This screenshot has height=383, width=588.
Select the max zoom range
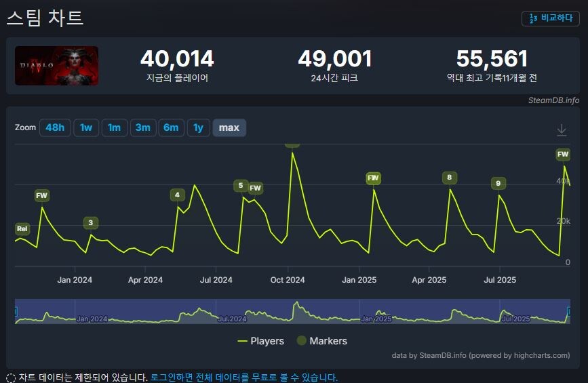pyautogui.click(x=229, y=128)
